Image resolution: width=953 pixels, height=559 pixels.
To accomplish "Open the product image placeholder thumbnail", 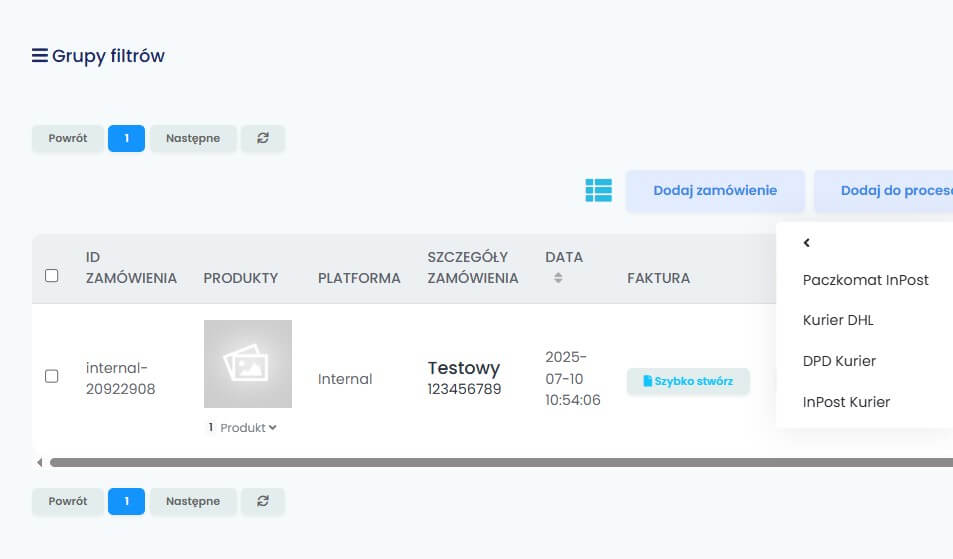I will point(247,364).
